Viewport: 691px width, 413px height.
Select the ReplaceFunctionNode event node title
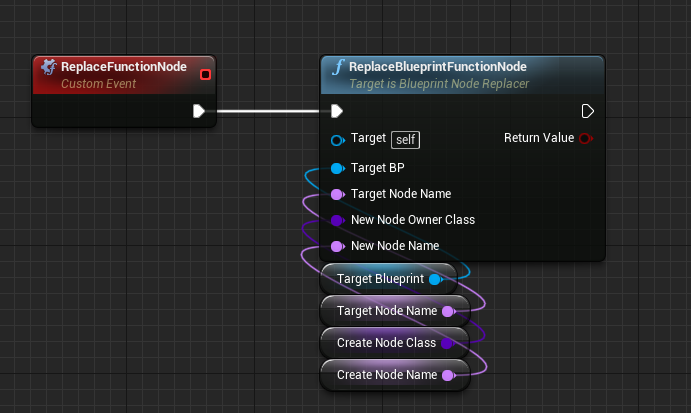click(124, 67)
